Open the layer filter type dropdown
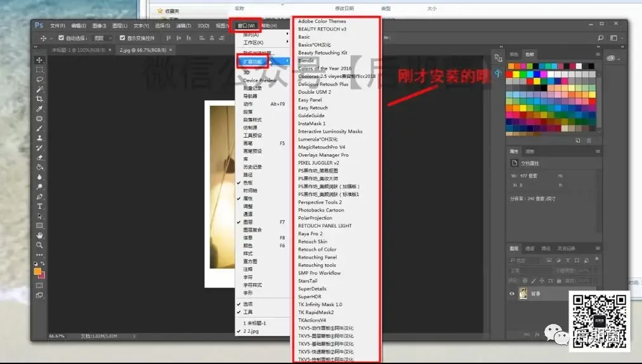Screen dimensions: 642x364 (526, 260)
